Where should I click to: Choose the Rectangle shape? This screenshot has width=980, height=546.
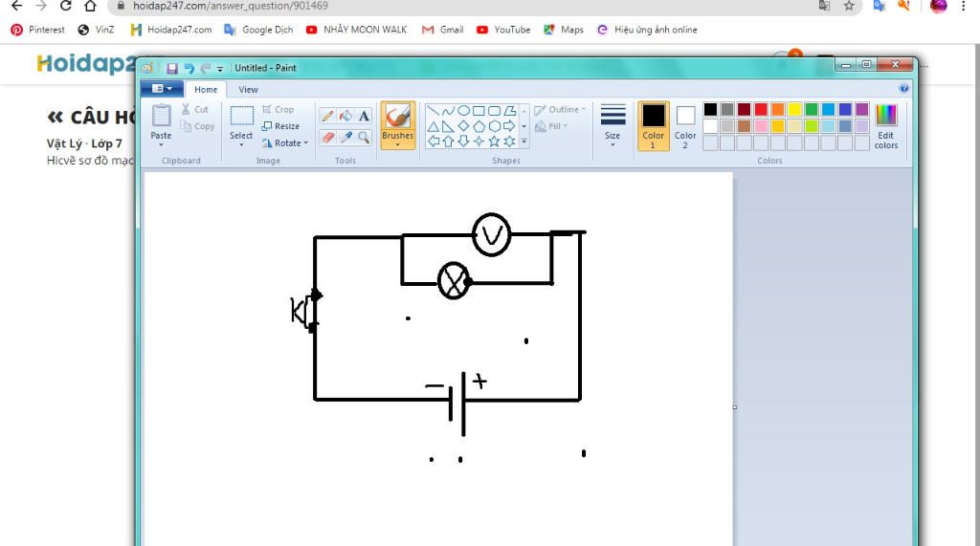pyautogui.click(x=479, y=111)
